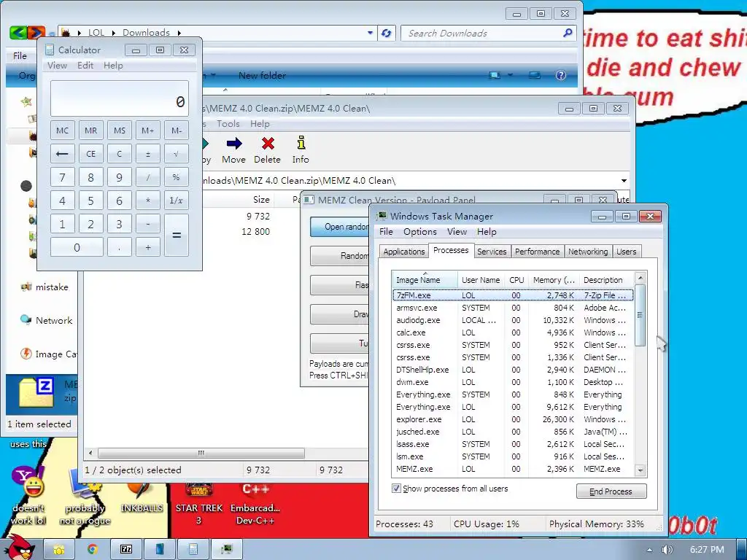Click the 7-Zip Move toolbar icon
The width and height of the screenshot is (747, 560).
(x=234, y=144)
